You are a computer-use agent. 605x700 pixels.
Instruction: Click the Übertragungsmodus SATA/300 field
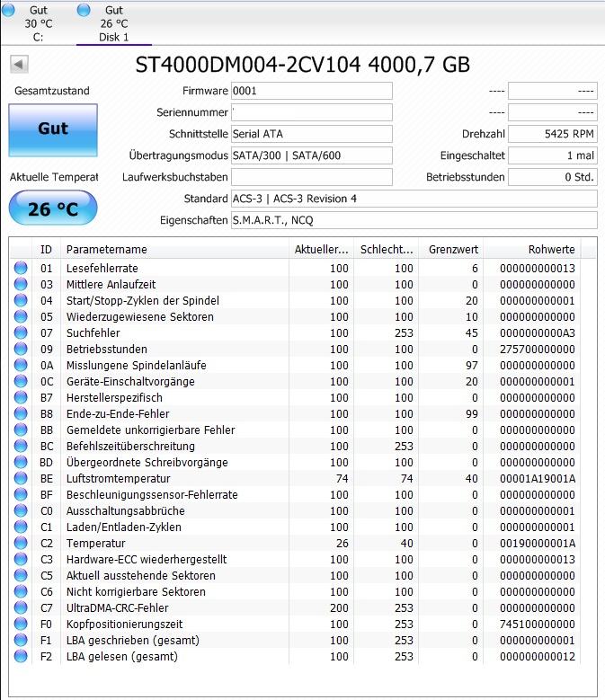click(x=312, y=155)
